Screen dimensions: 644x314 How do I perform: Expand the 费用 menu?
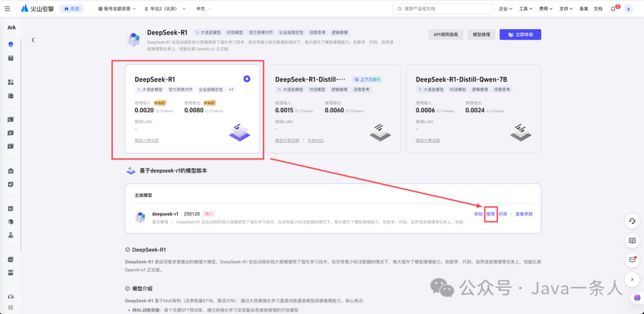[546, 8]
